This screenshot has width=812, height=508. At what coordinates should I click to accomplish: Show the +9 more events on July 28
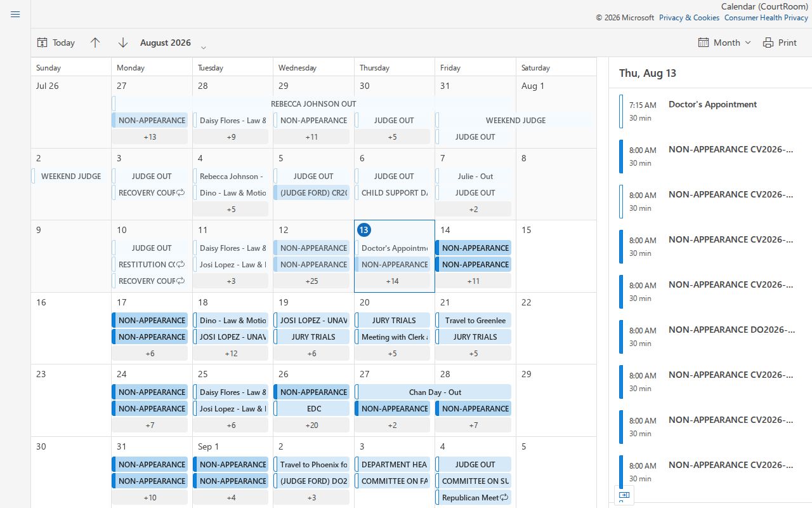(231, 137)
